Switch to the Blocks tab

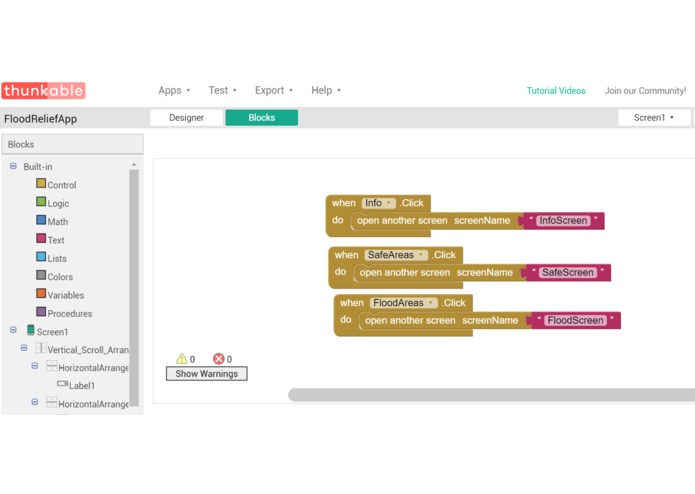click(x=262, y=118)
